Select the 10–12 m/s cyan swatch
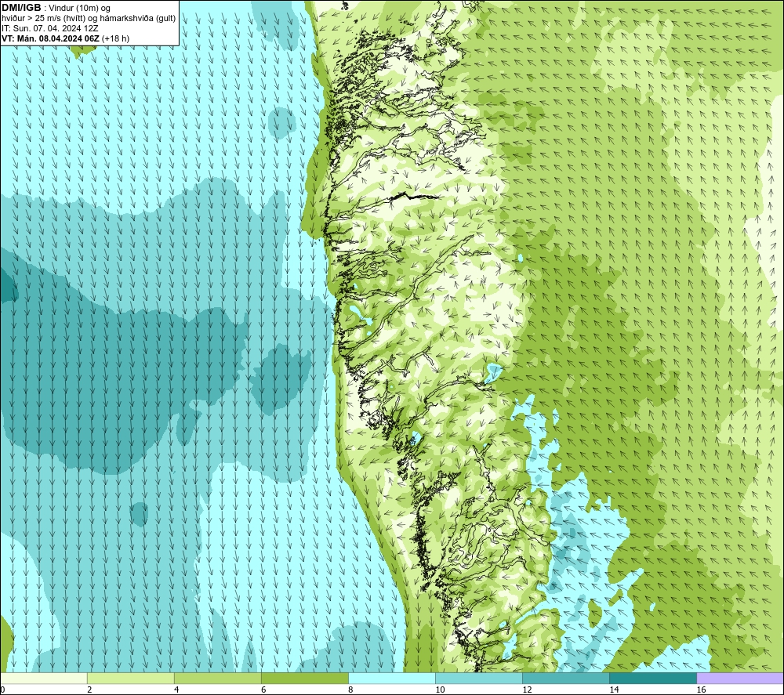 479,678
